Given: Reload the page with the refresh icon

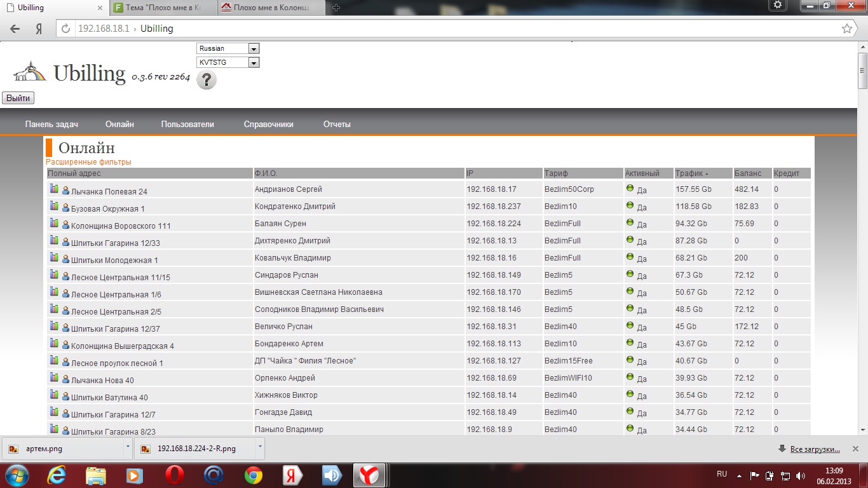Looking at the screenshot, I should tap(65, 29).
